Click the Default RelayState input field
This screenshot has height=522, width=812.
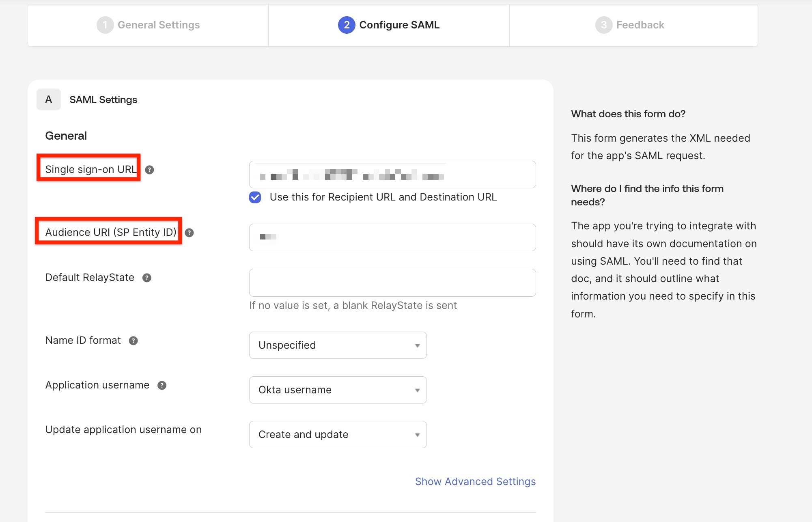(x=392, y=282)
